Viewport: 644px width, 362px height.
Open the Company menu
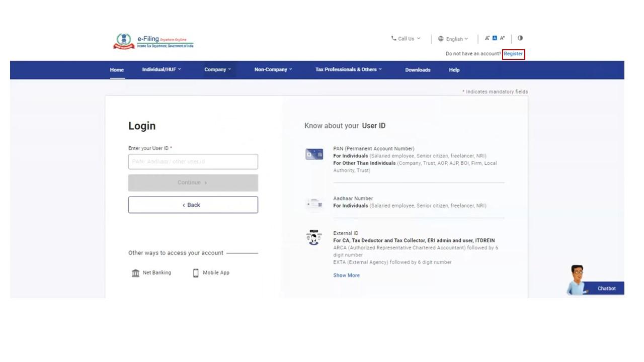[x=217, y=70]
